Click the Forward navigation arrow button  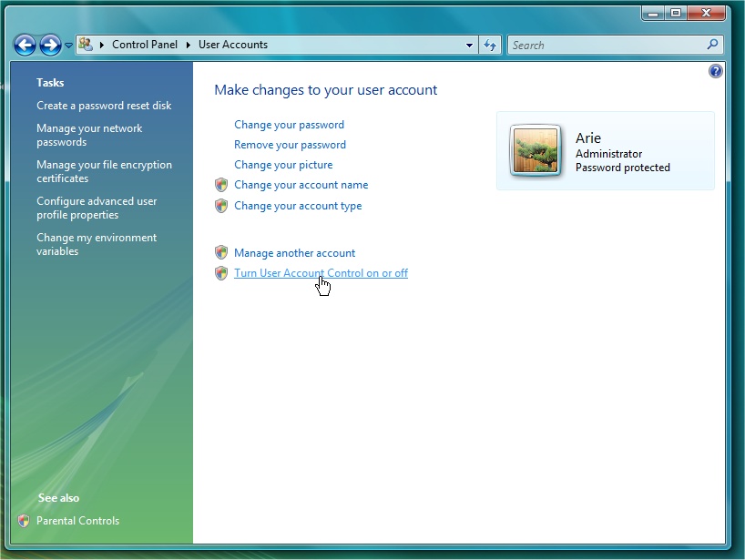click(50, 45)
